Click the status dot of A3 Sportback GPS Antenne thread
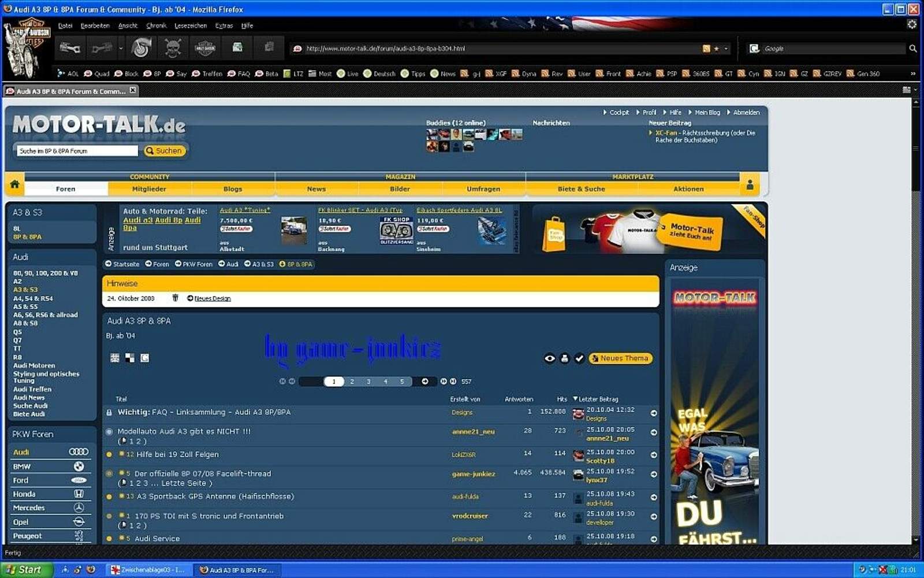This screenshot has width=924, height=578. [x=109, y=497]
